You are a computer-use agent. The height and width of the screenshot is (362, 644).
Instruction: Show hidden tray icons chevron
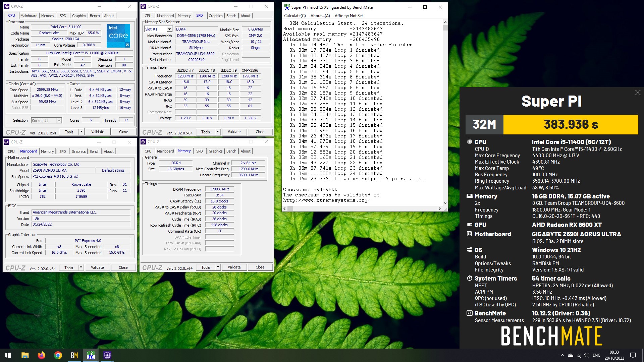562,355
